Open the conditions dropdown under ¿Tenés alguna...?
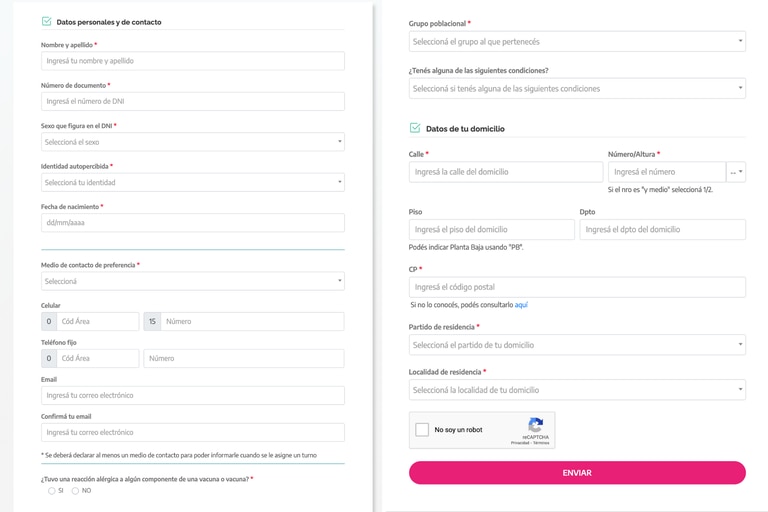 click(577, 89)
